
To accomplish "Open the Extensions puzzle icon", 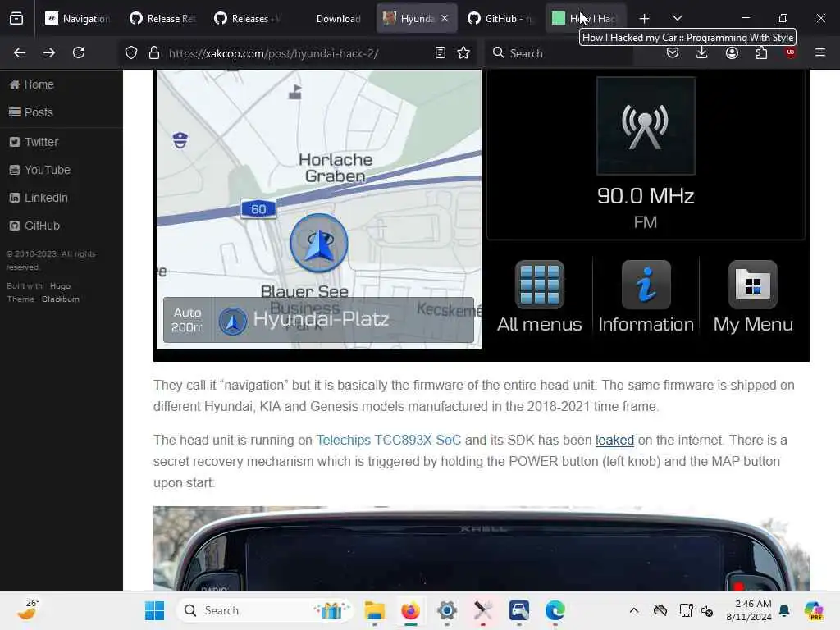I will tap(761, 52).
